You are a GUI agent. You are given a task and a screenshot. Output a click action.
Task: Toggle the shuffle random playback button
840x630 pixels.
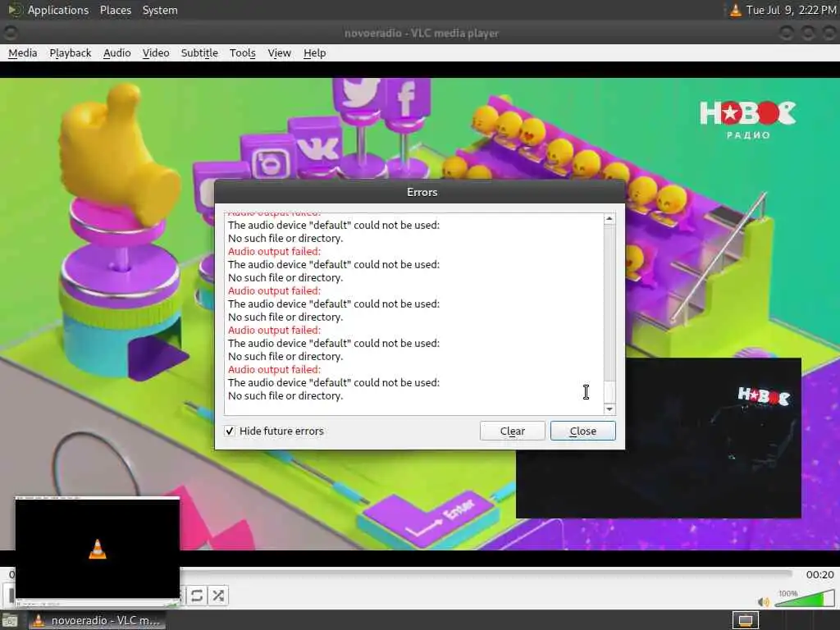[x=218, y=596]
